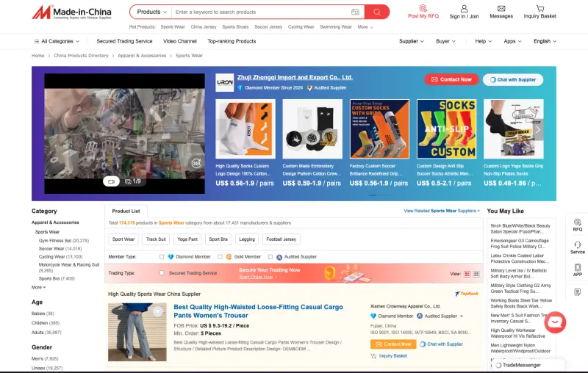588x373 pixels.
Task: Click orange Contact Now product button
Action: pyautogui.click(x=393, y=344)
